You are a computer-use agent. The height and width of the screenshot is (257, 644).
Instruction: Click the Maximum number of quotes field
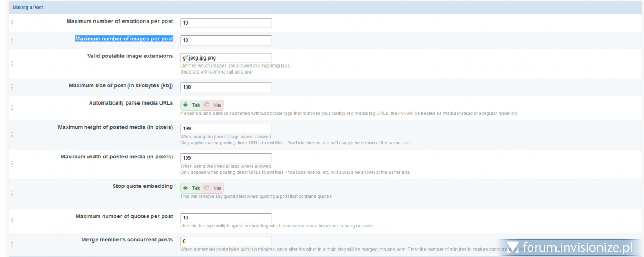(x=226, y=218)
